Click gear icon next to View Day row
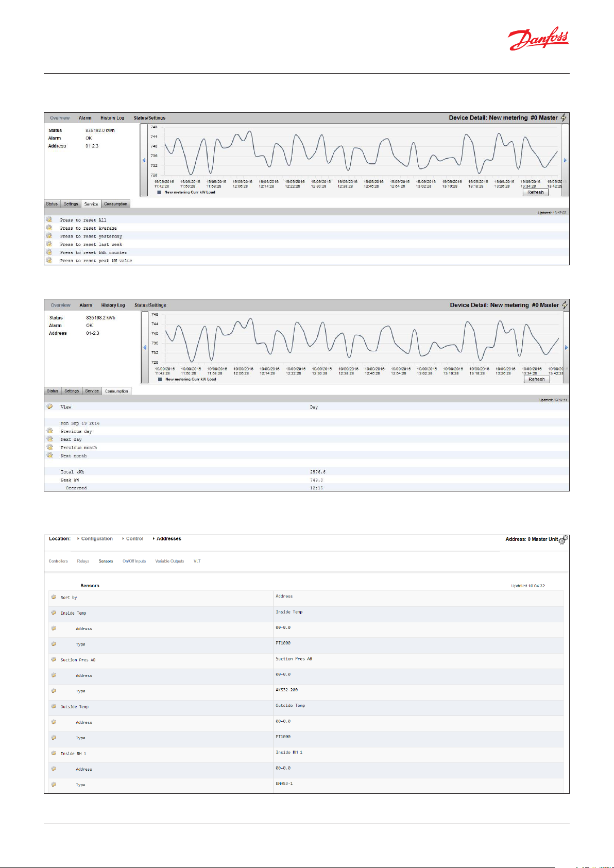The image size is (614, 868). click(50, 406)
